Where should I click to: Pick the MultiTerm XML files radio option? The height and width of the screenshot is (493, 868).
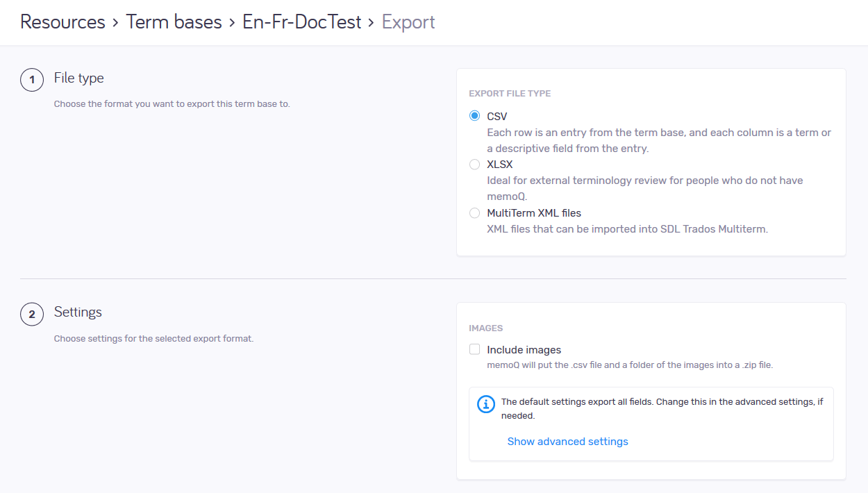coord(475,213)
